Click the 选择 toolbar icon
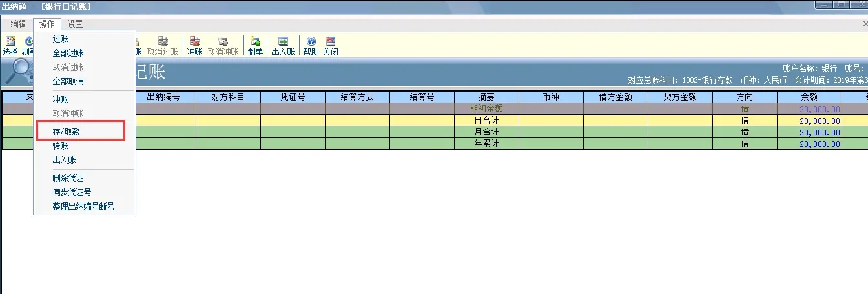Image resolution: width=868 pixels, height=294 pixels. [x=10, y=46]
